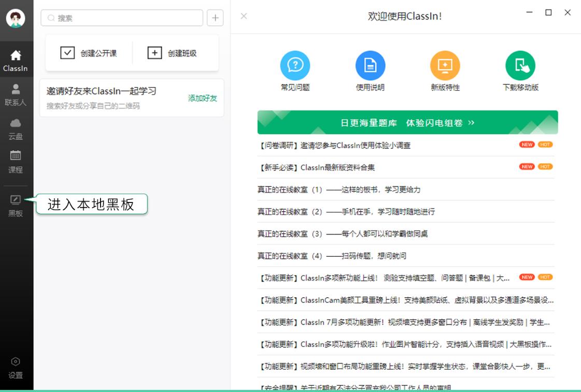
Task: Open the 课程 schedule tab
Action: pos(16,162)
